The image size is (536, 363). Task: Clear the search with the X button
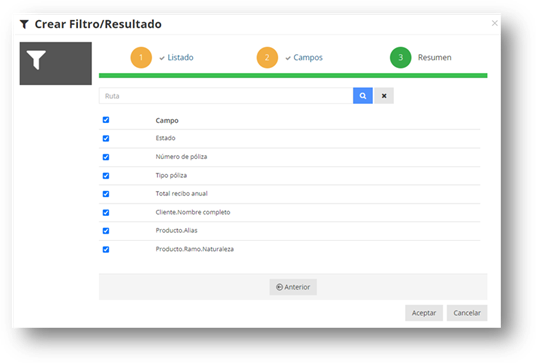click(384, 96)
